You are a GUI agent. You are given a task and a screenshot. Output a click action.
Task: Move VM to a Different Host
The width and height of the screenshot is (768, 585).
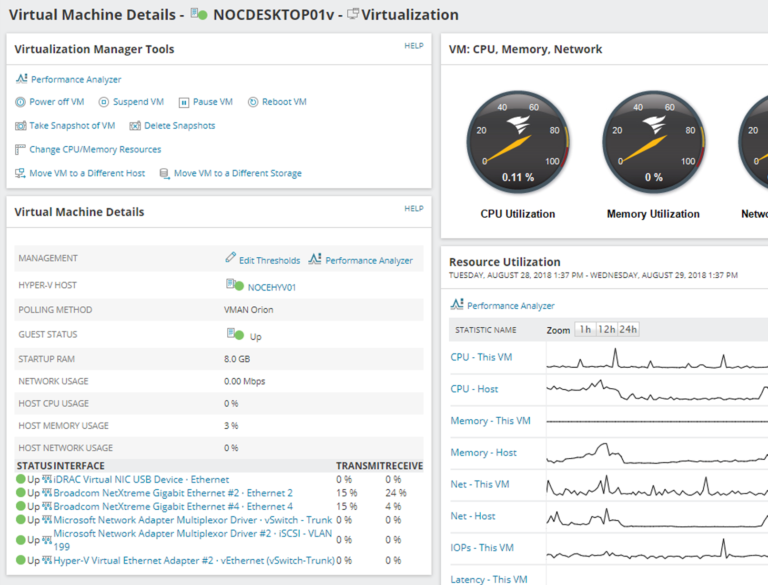[x=87, y=173]
